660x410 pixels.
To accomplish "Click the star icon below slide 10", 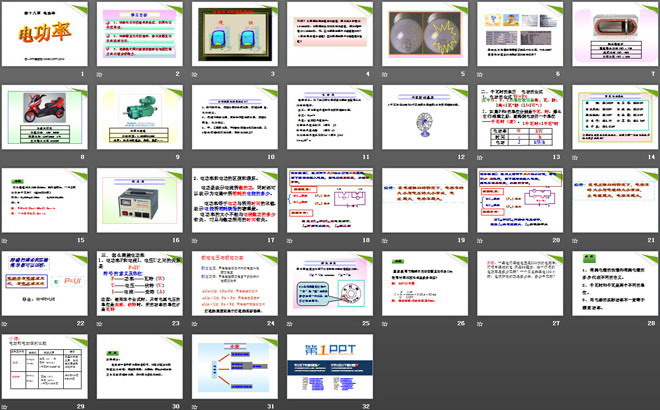I will tap(198, 158).
